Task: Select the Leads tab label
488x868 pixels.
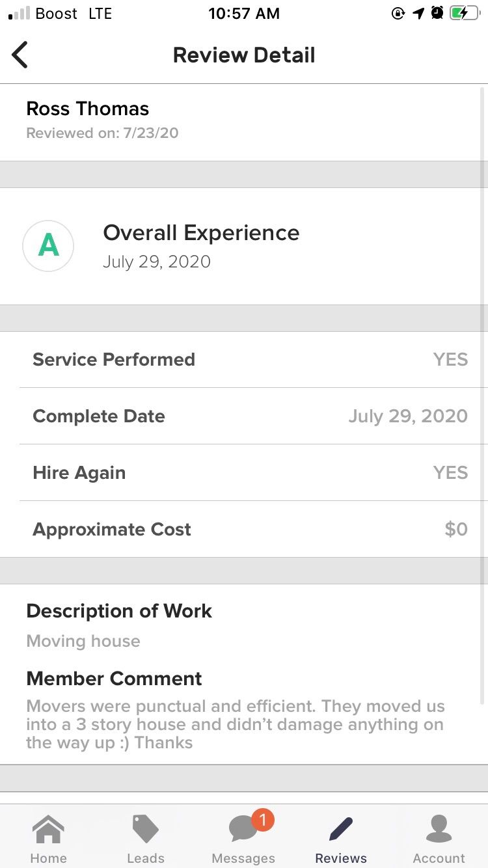Action: point(146,858)
